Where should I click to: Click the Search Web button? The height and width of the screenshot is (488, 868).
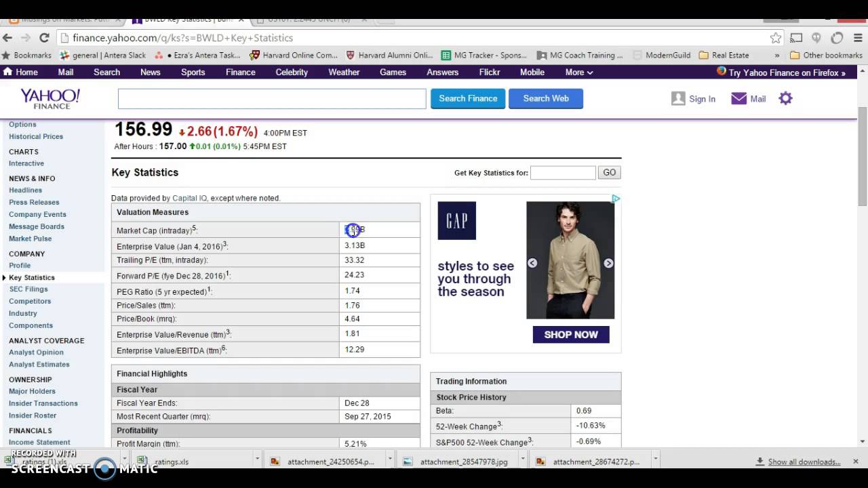[546, 98]
